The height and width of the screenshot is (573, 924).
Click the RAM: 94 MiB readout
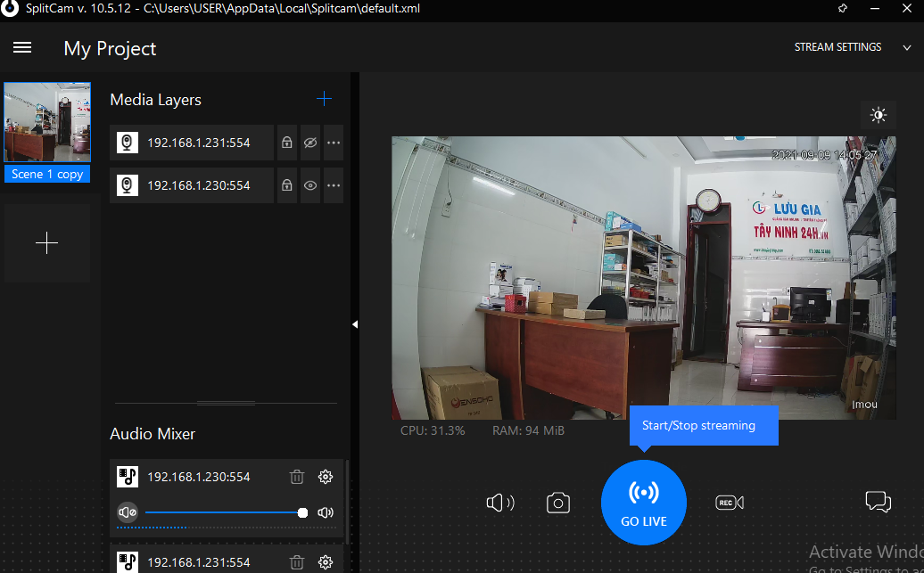528,430
